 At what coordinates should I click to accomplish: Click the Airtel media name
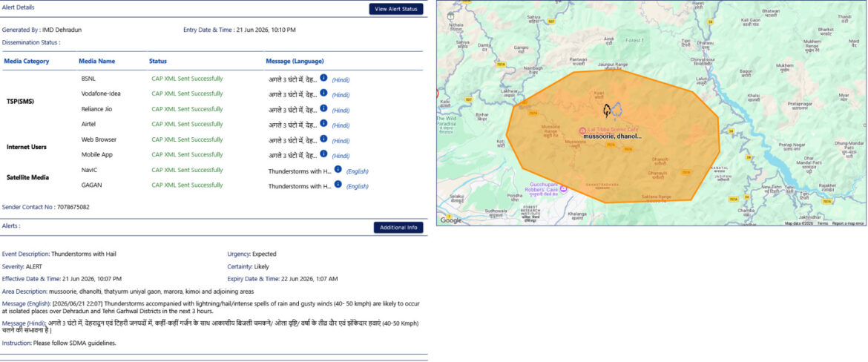(x=88, y=124)
